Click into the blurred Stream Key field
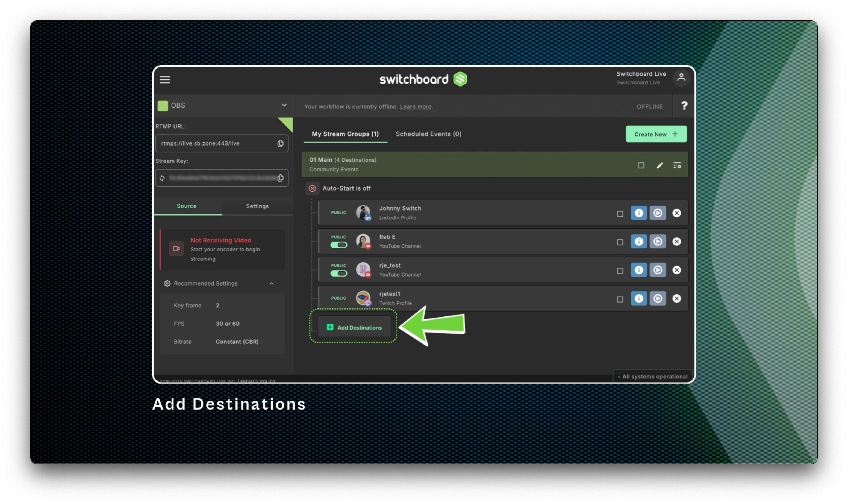Viewport: 848px width, 504px height. [x=222, y=178]
